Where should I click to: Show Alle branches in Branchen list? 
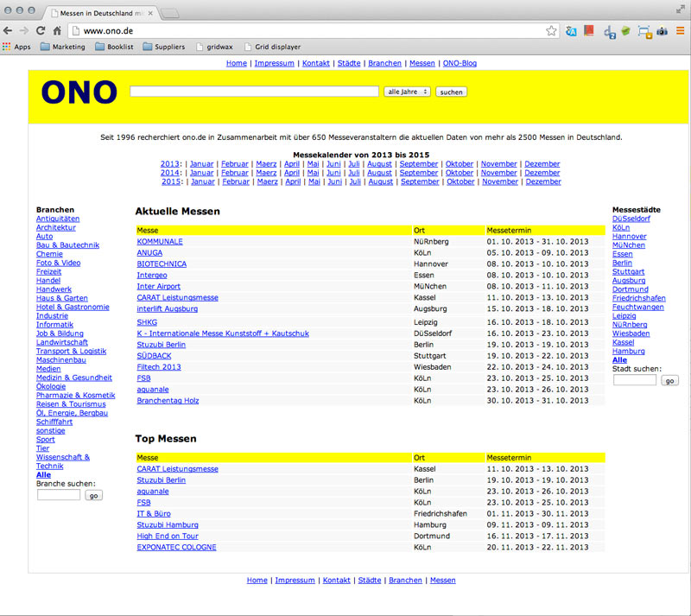click(43, 474)
